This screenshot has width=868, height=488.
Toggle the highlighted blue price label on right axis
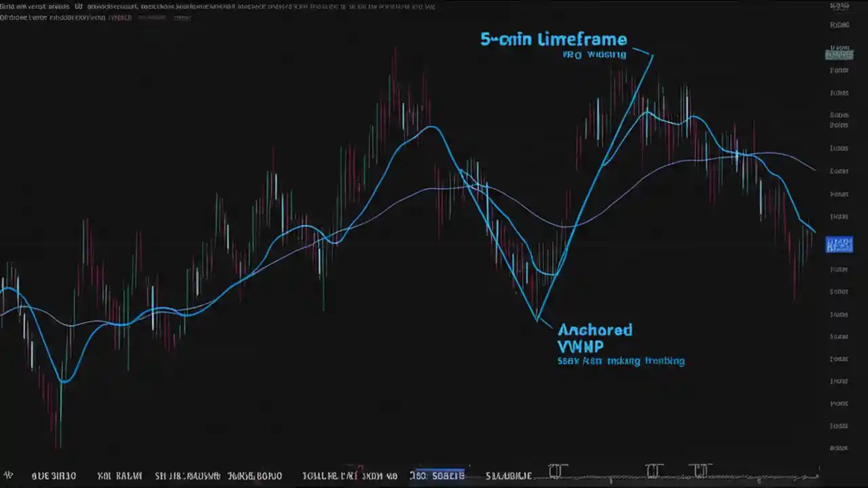pyautogui.click(x=839, y=245)
